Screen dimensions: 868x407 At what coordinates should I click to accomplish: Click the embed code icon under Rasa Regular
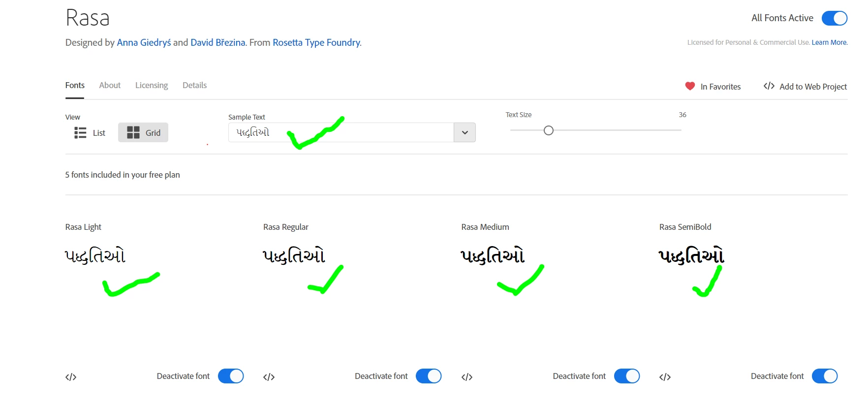pyautogui.click(x=269, y=377)
